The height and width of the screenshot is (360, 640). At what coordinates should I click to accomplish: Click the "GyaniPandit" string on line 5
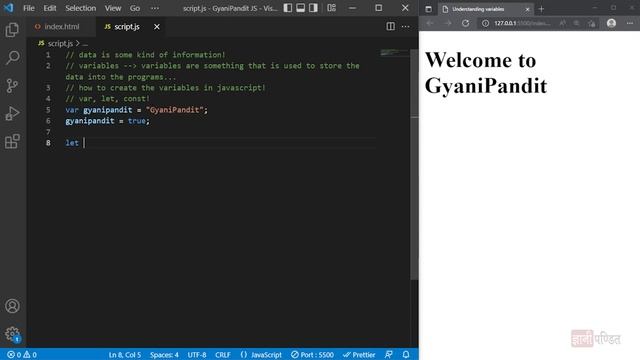(x=174, y=110)
